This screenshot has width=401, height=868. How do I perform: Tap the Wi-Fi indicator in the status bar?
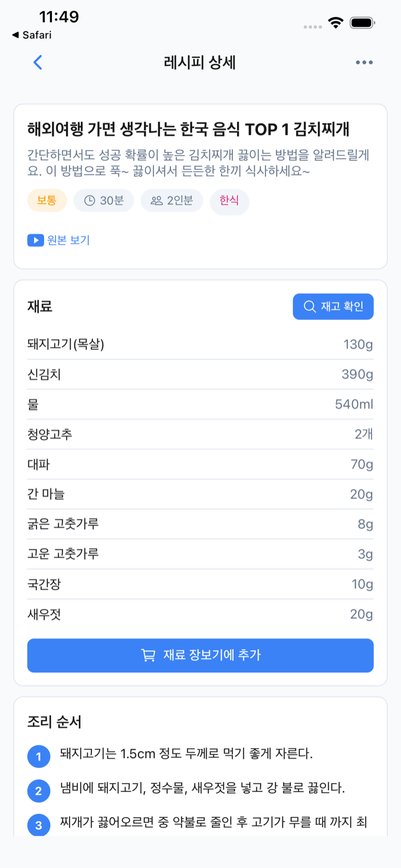(336, 22)
